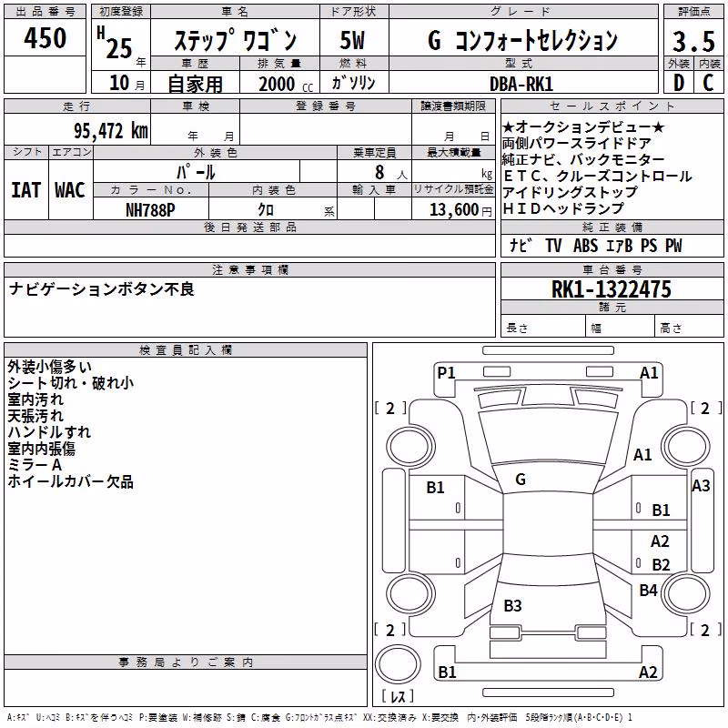
Task: Click the exterior grade D
Action: tap(678, 83)
